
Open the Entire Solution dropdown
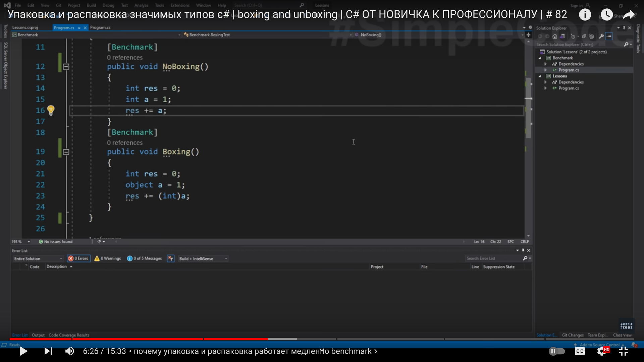tap(38, 258)
